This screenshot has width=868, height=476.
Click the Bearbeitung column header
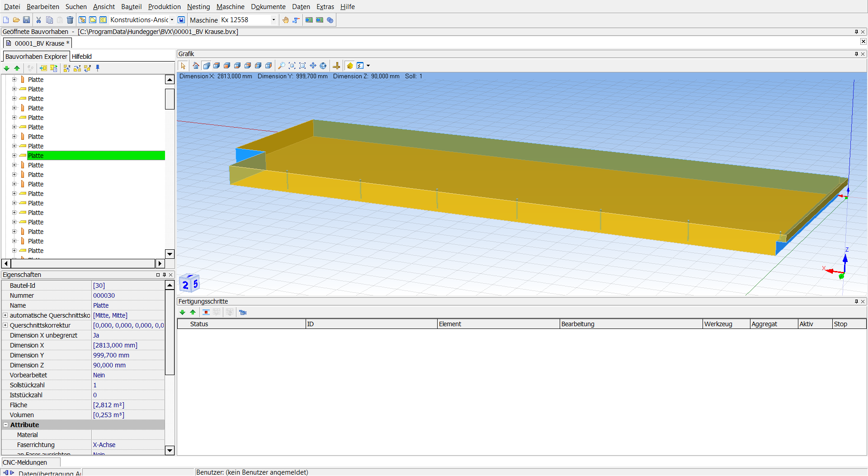[578, 324]
